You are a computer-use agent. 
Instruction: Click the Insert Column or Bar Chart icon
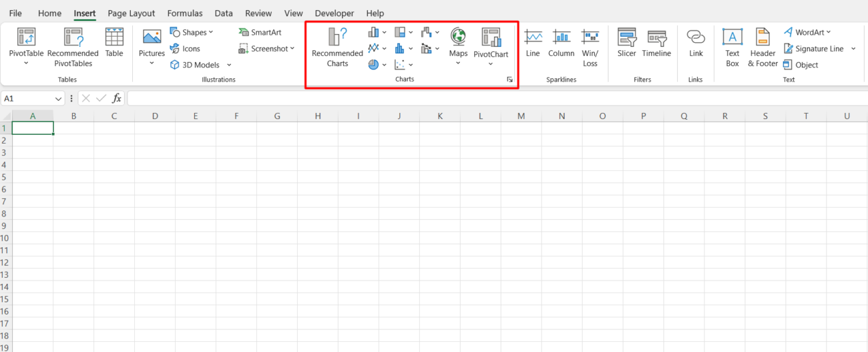click(x=373, y=32)
